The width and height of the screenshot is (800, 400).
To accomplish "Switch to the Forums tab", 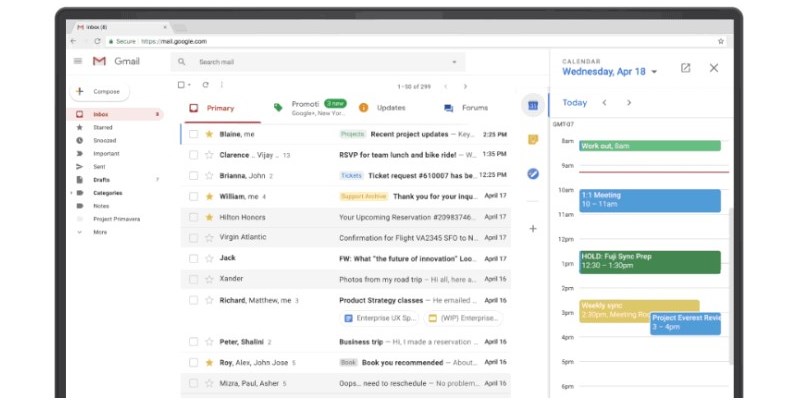I will (x=467, y=108).
